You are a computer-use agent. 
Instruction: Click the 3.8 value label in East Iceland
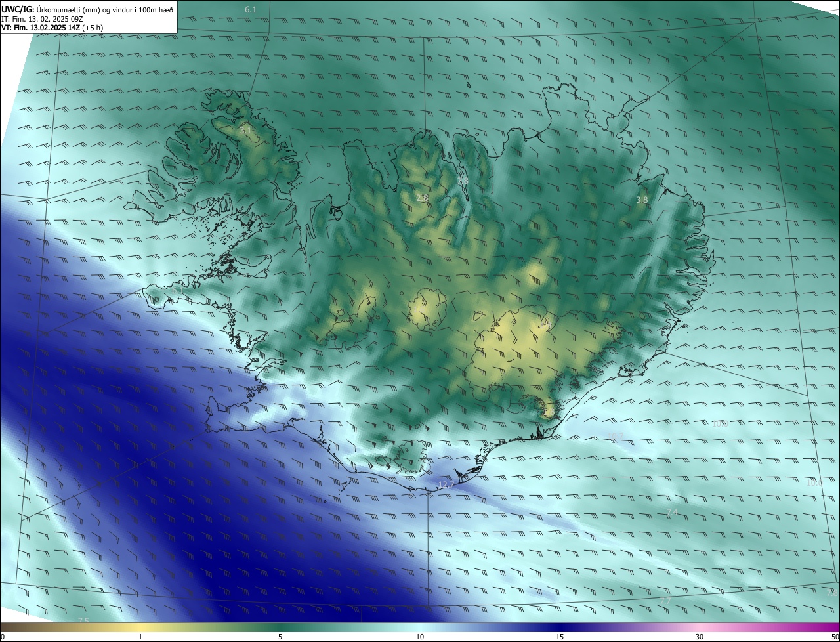point(642,200)
